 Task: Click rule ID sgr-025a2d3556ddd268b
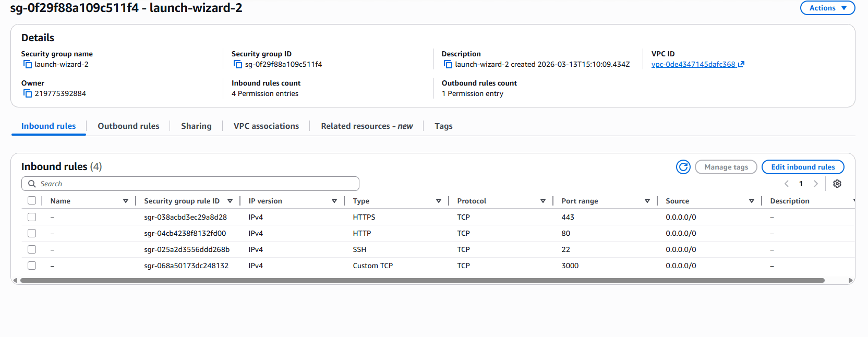coord(187,249)
